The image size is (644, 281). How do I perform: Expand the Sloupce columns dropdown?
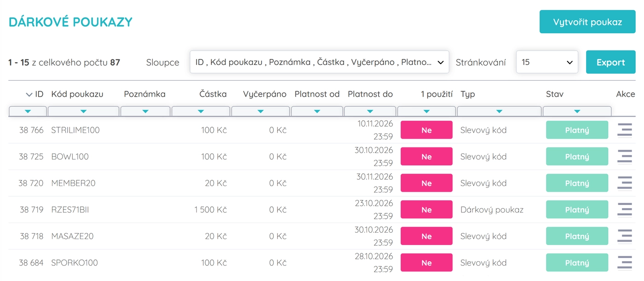point(319,62)
